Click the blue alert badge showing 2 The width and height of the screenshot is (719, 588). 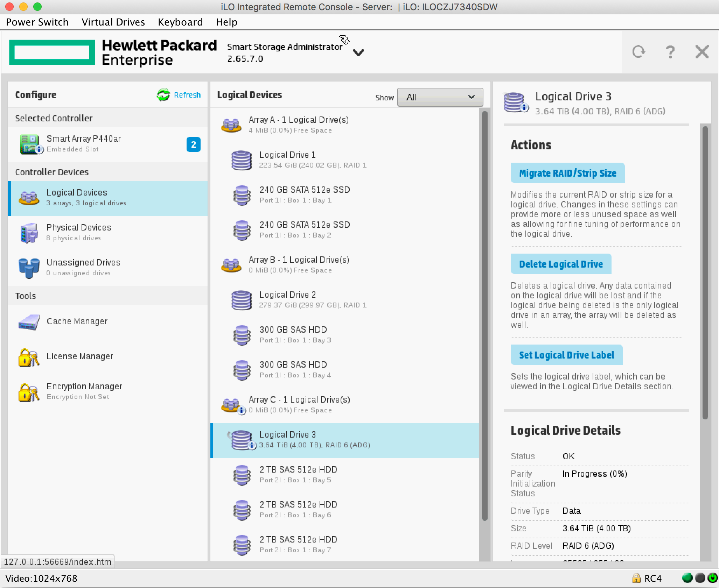(193, 144)
